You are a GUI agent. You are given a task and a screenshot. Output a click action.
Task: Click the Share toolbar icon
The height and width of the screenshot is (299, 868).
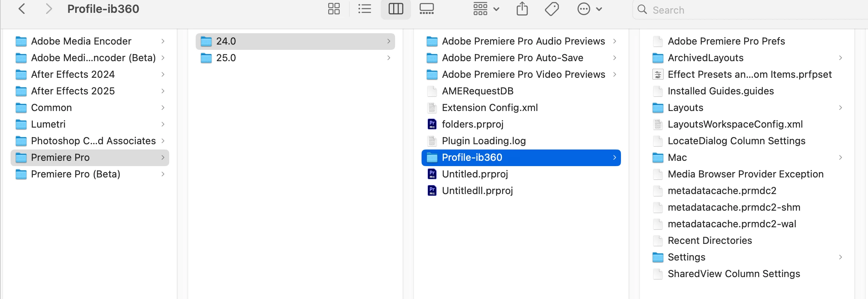click(x=522, y=9)
